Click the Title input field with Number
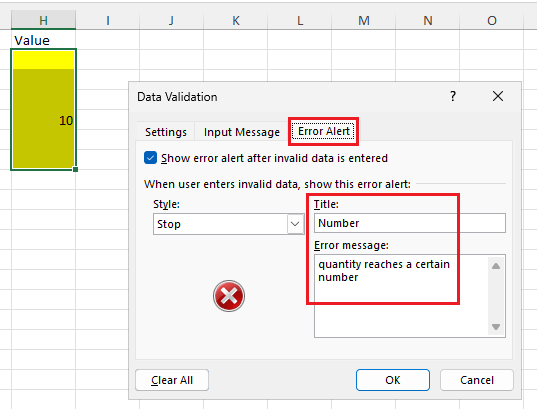This screenshot has width=537, height=409. 410,223
